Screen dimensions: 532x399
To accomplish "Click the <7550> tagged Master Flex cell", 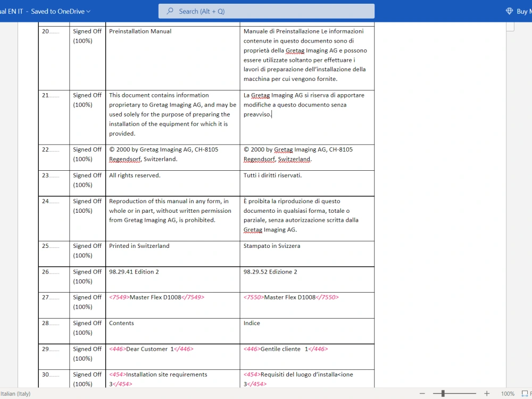I will click(307, 305).
